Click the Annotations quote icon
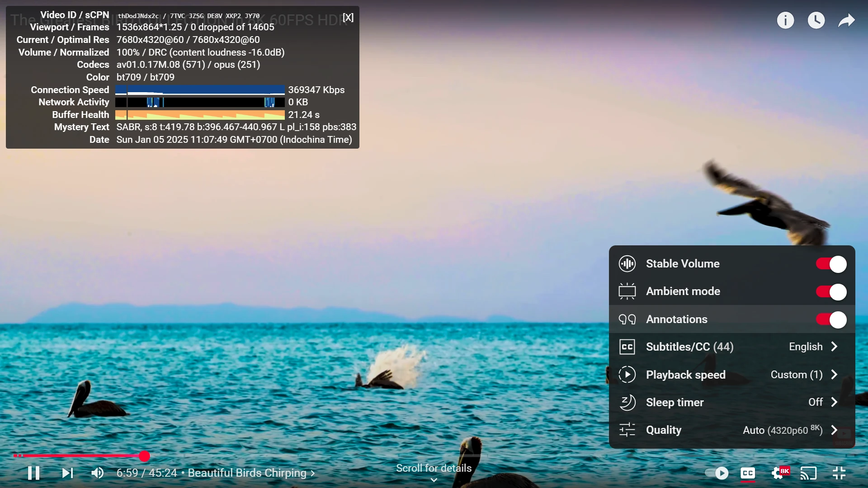The image size is (868, 488). pos(627,319)
